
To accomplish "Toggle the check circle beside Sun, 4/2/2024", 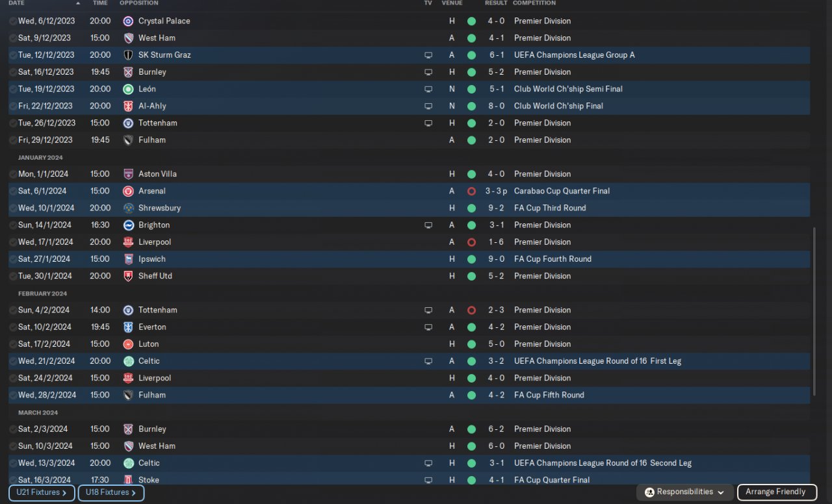I will (13, 310).
